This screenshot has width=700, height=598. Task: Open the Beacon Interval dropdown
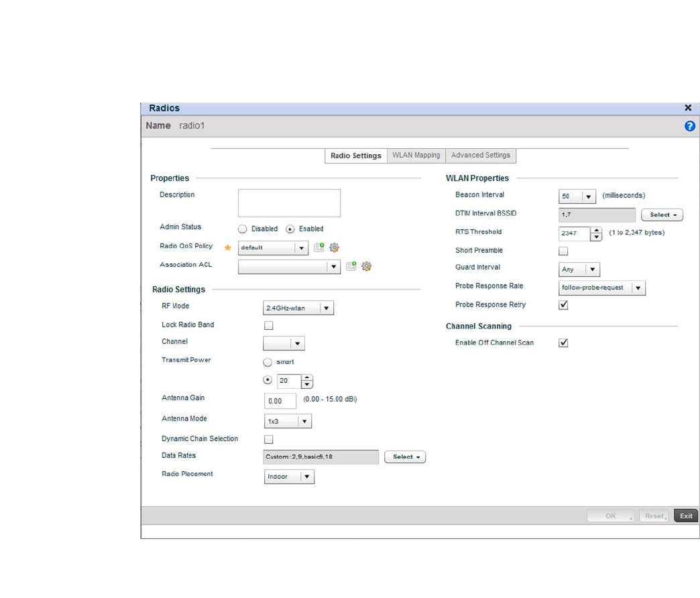[577, 196]
